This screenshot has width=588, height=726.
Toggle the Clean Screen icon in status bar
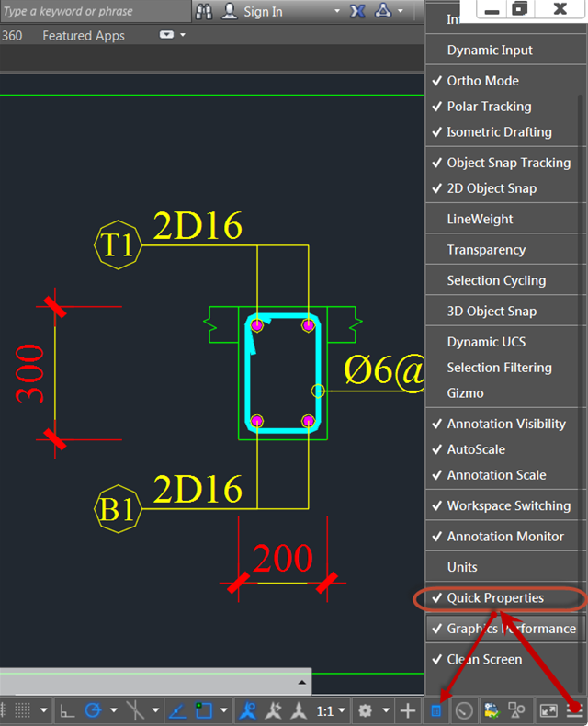click(548, 710)
